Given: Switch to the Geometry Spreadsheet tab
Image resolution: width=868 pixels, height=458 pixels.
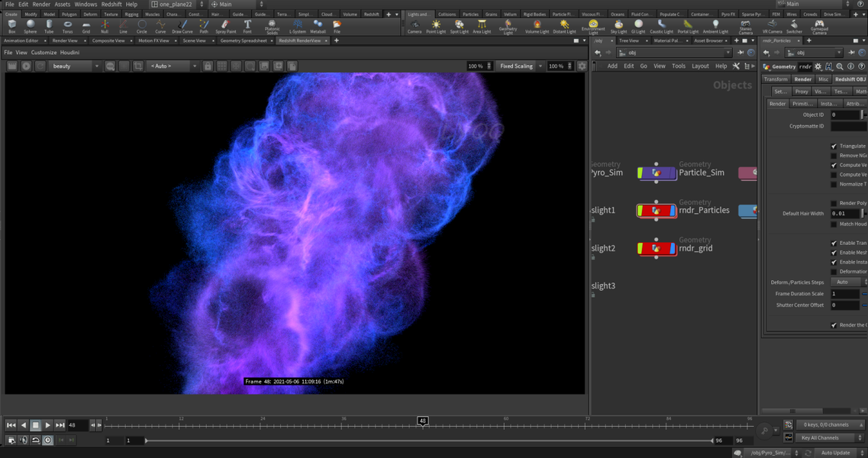Looking at the screenshot, I should coord(243,40).
